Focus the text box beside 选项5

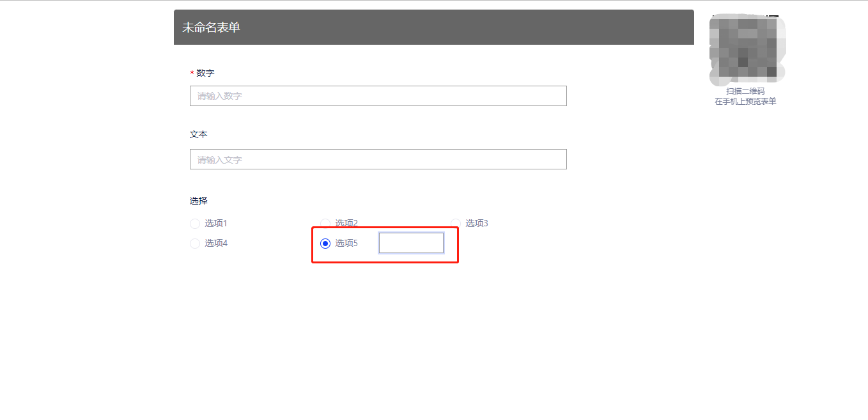pyautogui.click(x=411, y=243)
